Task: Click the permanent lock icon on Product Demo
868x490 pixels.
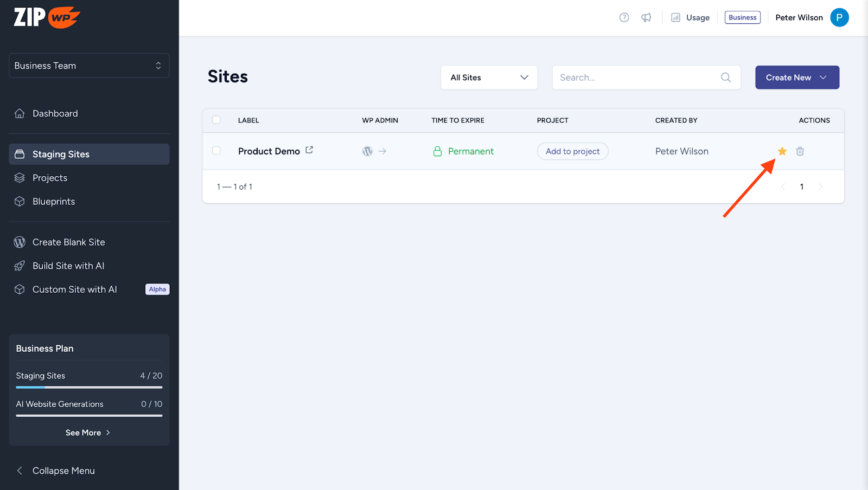Action: tap(437, 151)
